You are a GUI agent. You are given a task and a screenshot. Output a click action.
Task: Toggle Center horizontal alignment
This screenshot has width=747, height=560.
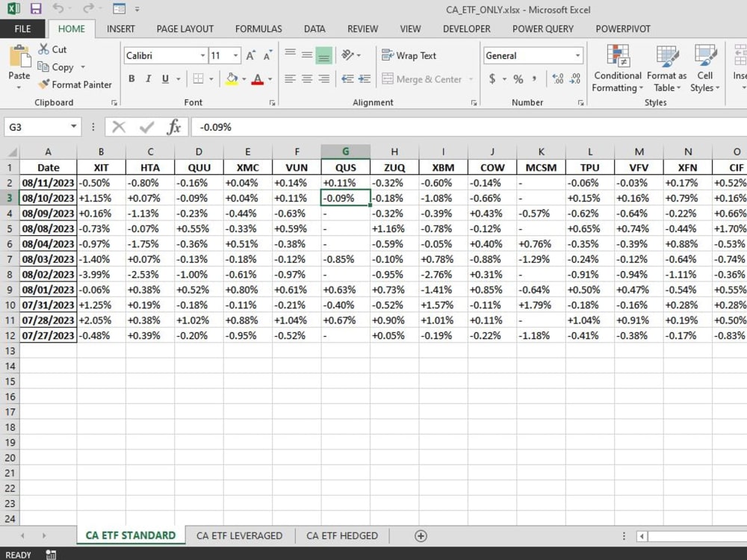tap(307, 78)
